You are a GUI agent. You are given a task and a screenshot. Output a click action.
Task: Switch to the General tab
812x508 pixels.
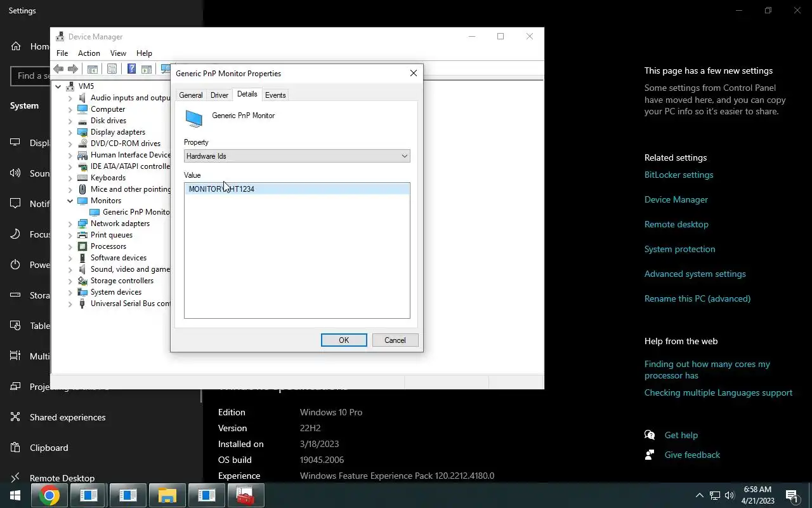coord(190,95)
